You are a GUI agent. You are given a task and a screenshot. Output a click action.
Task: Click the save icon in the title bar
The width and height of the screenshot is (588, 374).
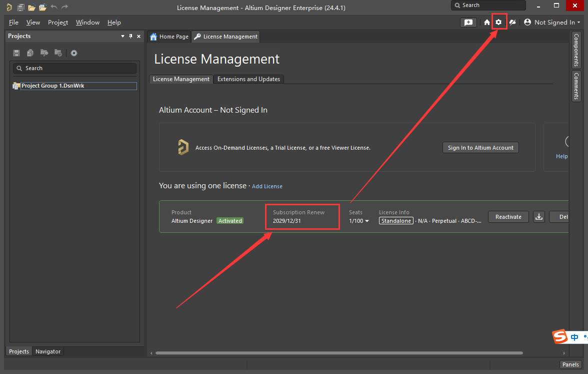[x=20, y=7]
